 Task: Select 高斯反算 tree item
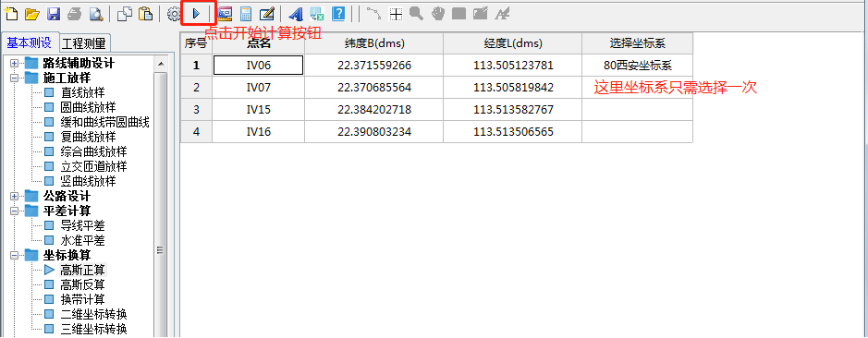click(82, 284)
